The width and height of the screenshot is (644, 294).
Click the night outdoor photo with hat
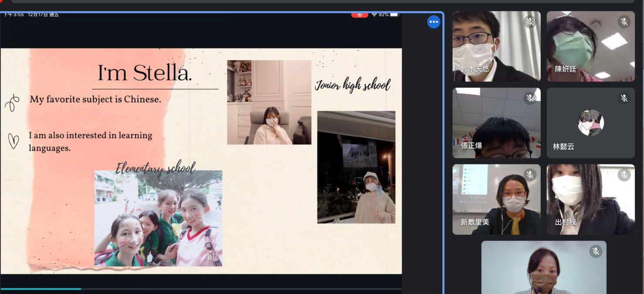click(356, 167)
